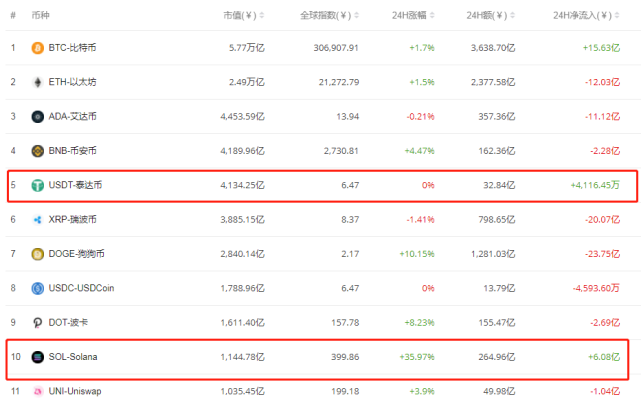Open the ETH-以太坊 coin link
641x406 pixels.
[72, 82]
